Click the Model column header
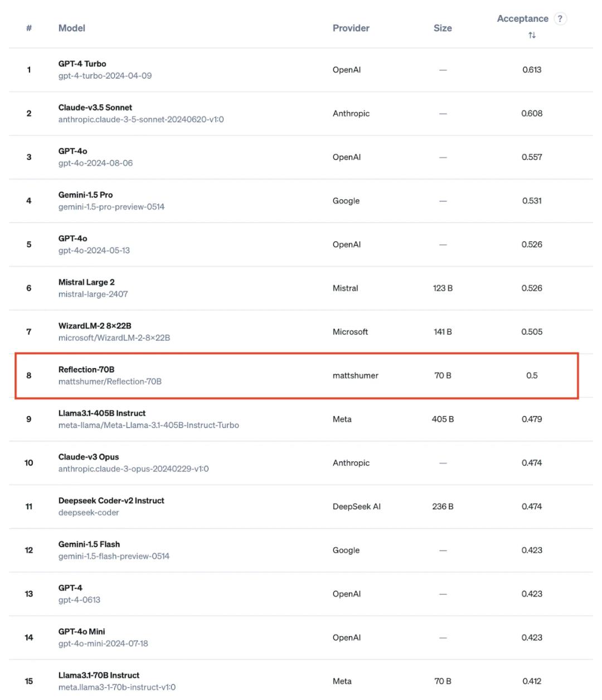Screen dimensions: 602x700 point(72,28)
